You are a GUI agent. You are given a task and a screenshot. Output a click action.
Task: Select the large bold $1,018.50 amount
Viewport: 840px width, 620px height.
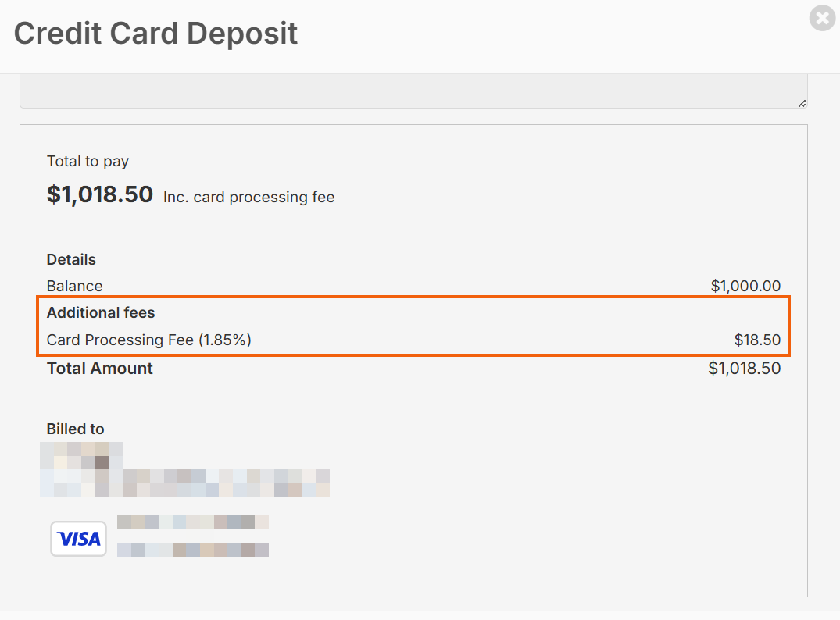click(100, 194)
